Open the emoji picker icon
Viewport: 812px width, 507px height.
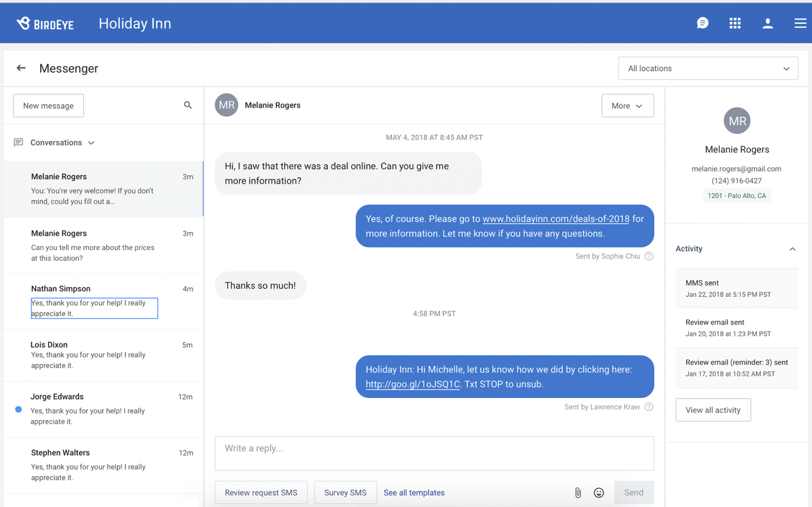(x=598, y=493)
